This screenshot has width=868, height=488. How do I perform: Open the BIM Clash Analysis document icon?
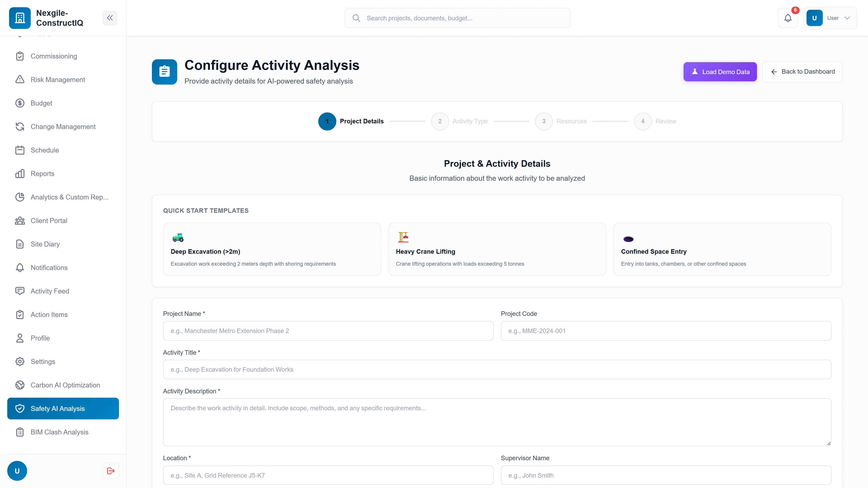(x=20, y=432)
